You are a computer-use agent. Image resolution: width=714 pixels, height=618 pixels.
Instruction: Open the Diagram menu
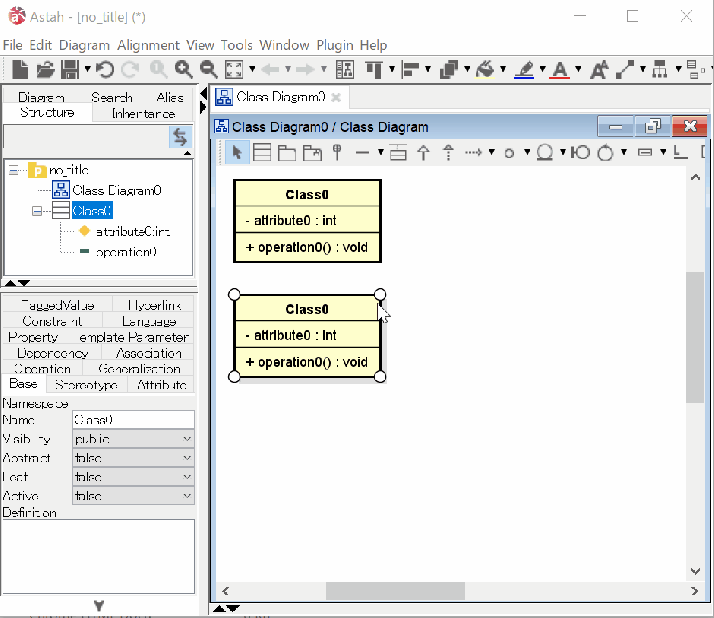pyautogui.click(x=84, y=45)
